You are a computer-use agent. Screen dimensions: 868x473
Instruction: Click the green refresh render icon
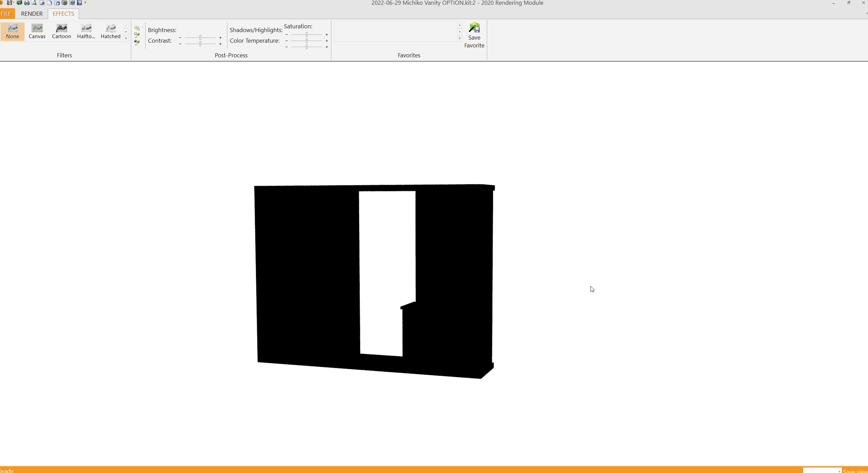pos(19,3)
